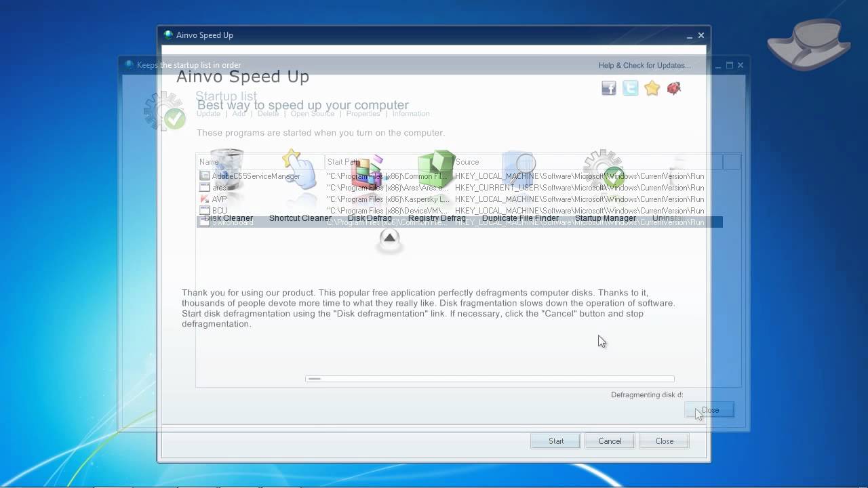Select the ares startup entry
Image resolution: width=868 pixels, height=488 pixels.
tap(459, 188)
